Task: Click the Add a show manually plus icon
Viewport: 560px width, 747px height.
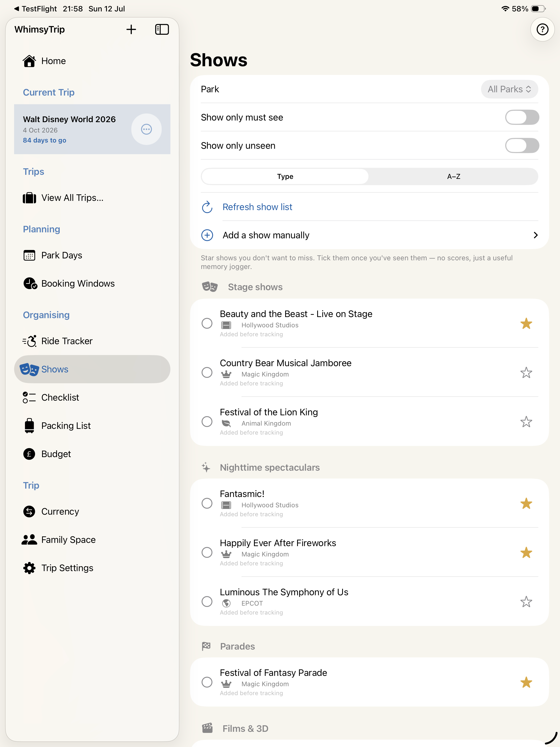Action: point(207,235)
